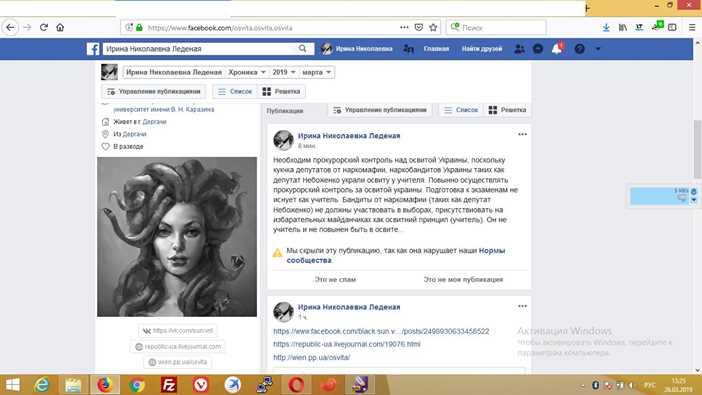The width and height of the screenshot is (702, 395).
Task: Open Firefox from the taskbar
Action: pyautogui.click(x=105, y=385)
